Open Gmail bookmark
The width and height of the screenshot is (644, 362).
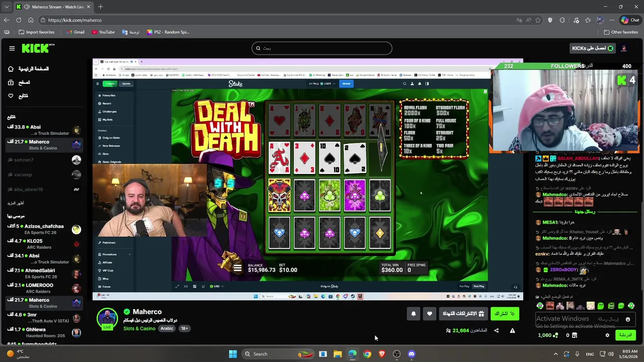[75, 32]
